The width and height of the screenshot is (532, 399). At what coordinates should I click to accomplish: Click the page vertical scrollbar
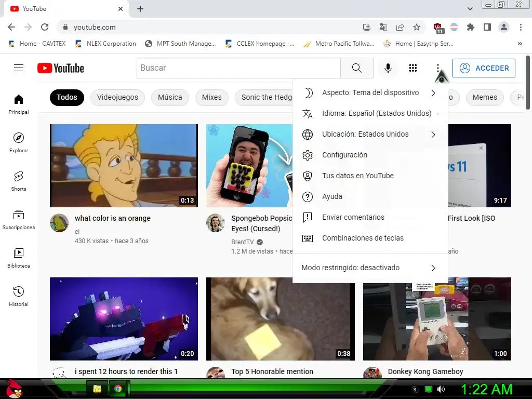pos(528,83)
